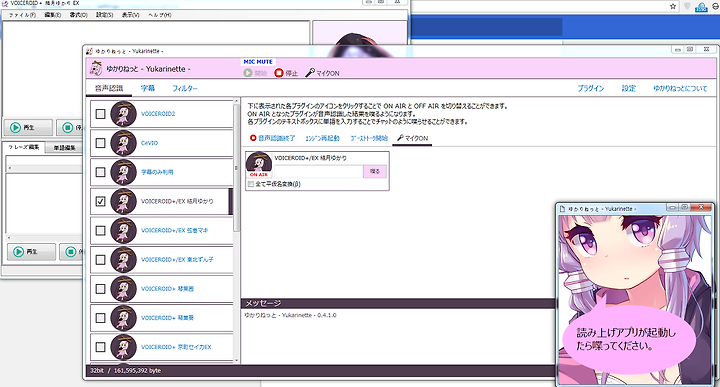Click the CeVIO plugin avatar icon
Image resolution: width=720 pixels, height=387 pixels.
[x=124, y=143]
